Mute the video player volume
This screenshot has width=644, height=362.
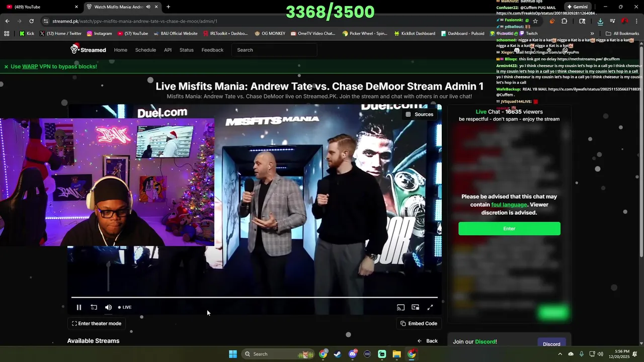point(108,307)
